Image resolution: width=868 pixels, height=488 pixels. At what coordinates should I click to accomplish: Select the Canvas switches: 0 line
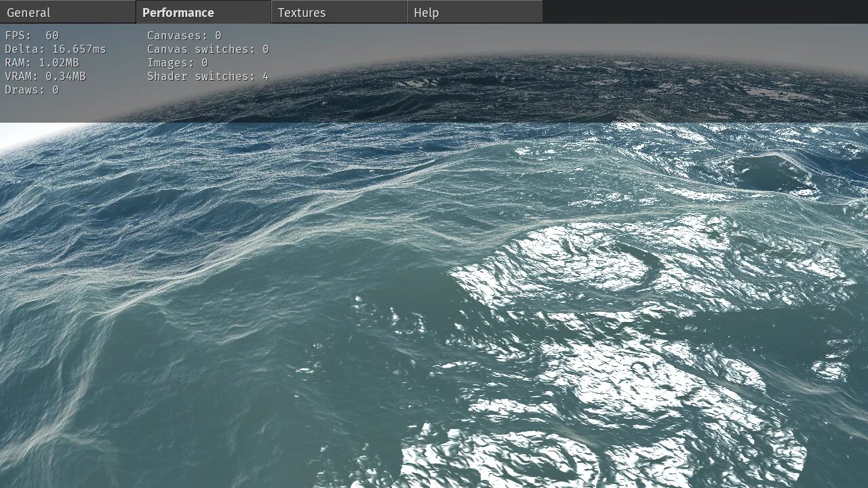(208, 49)
